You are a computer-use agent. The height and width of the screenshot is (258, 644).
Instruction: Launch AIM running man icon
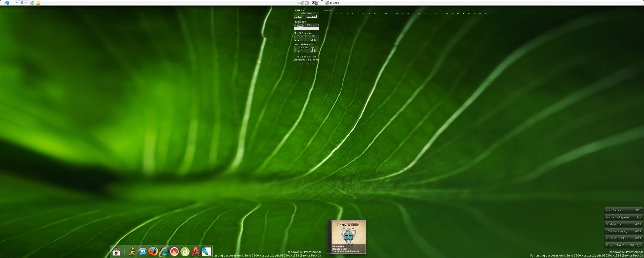(132, 251)
